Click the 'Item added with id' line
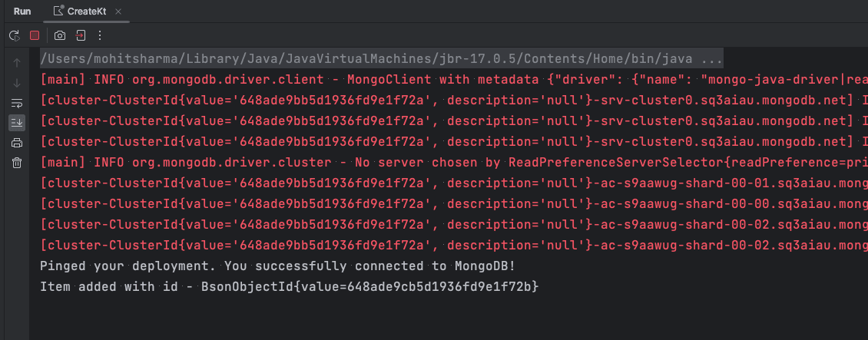Image resolution: width=868 pixels, height=340 pixels. click(289, 286)
